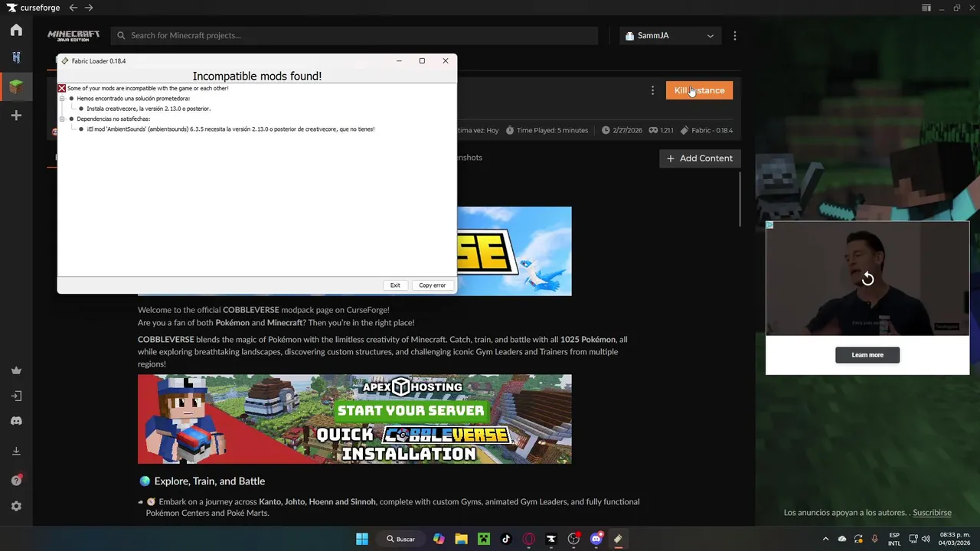Replay the ad video
The height and width of the screenshot is (551, 980).
click(x=867, y=279)
